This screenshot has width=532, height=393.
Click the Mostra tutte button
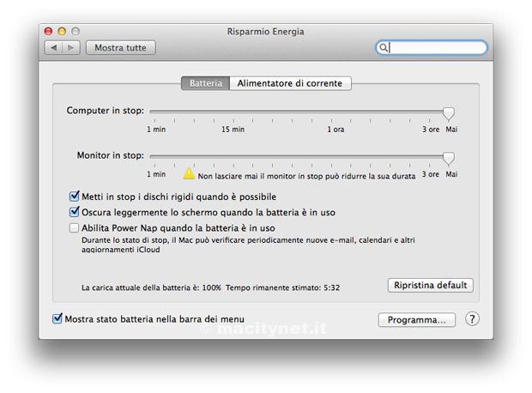coord(120,48)
